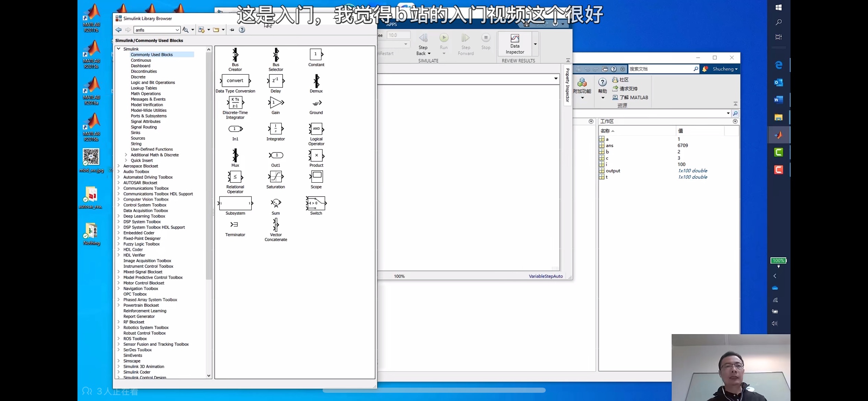Click the Step Back icon
The image size is (868, 401).
(x=423, y=38)
